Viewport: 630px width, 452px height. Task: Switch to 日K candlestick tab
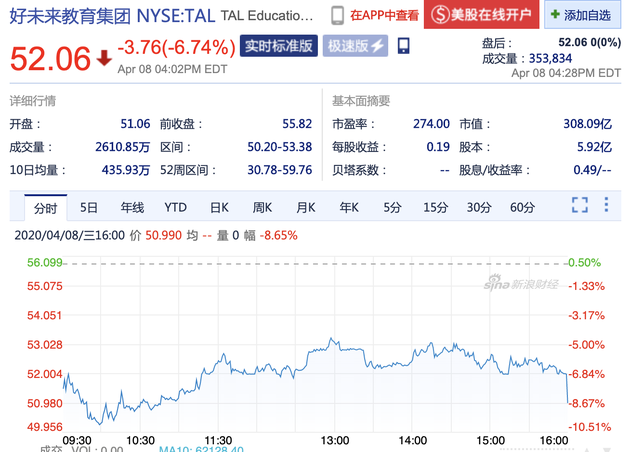tap(219, 208)
